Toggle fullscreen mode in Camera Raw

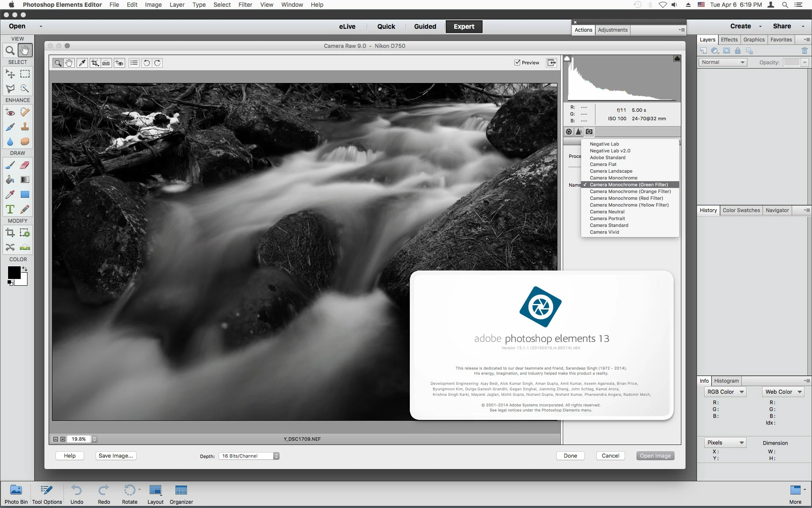coord(551,63)
